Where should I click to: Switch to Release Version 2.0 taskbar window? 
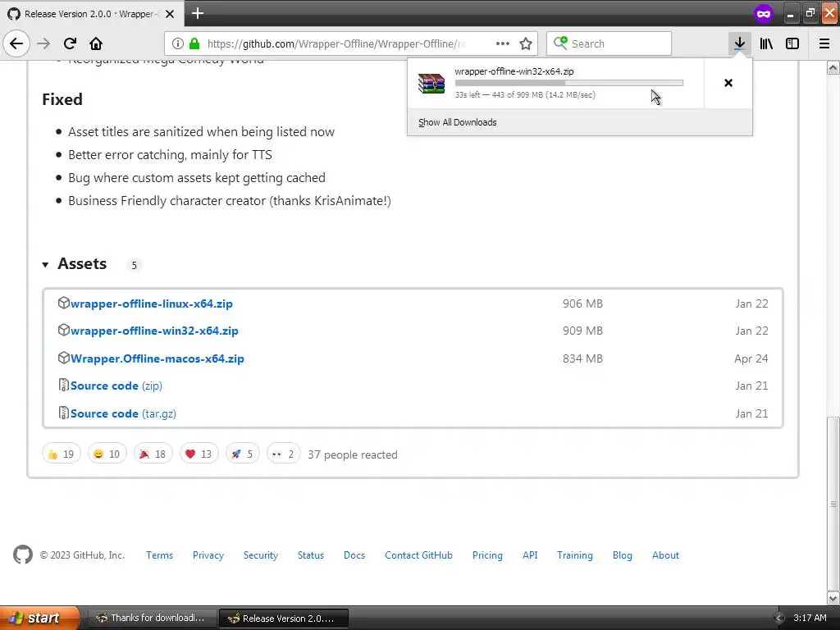tap(284, 619)
